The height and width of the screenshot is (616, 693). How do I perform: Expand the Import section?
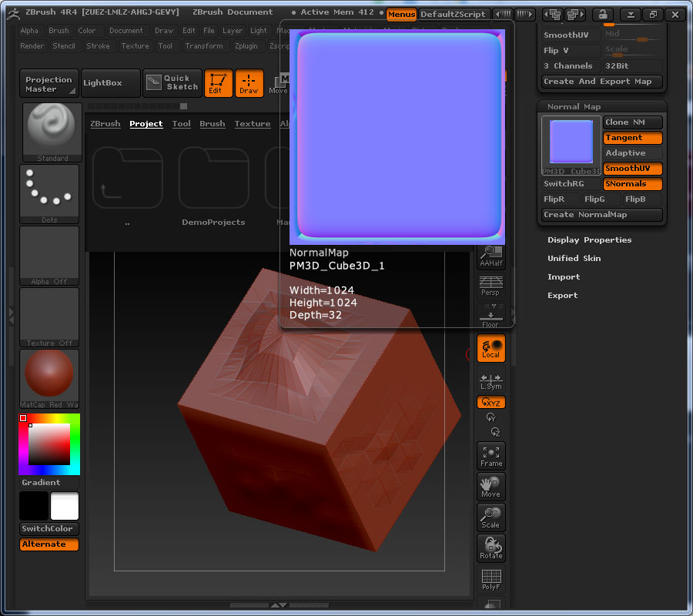tap(564, 276)
